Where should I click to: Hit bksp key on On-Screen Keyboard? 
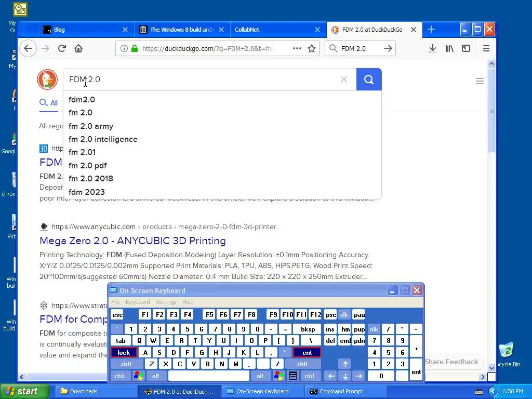point(308,329)
